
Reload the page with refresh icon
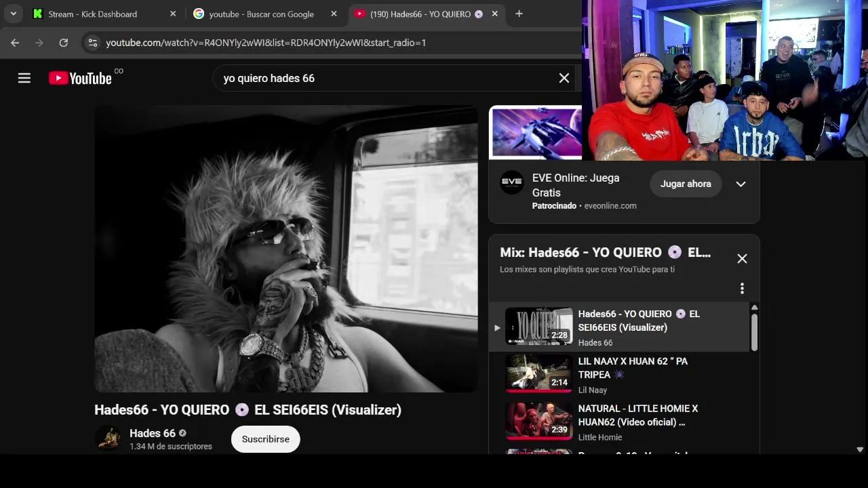(x=63, y=43)
